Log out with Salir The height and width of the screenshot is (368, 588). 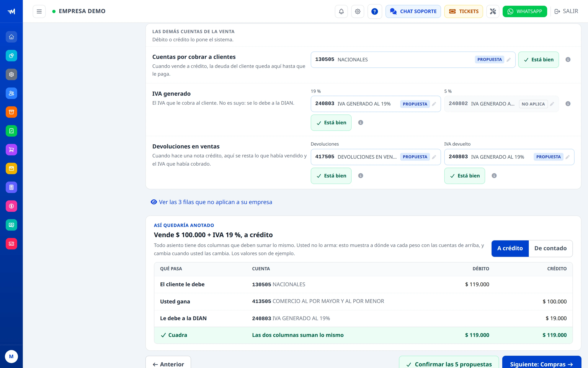[566, 11]
